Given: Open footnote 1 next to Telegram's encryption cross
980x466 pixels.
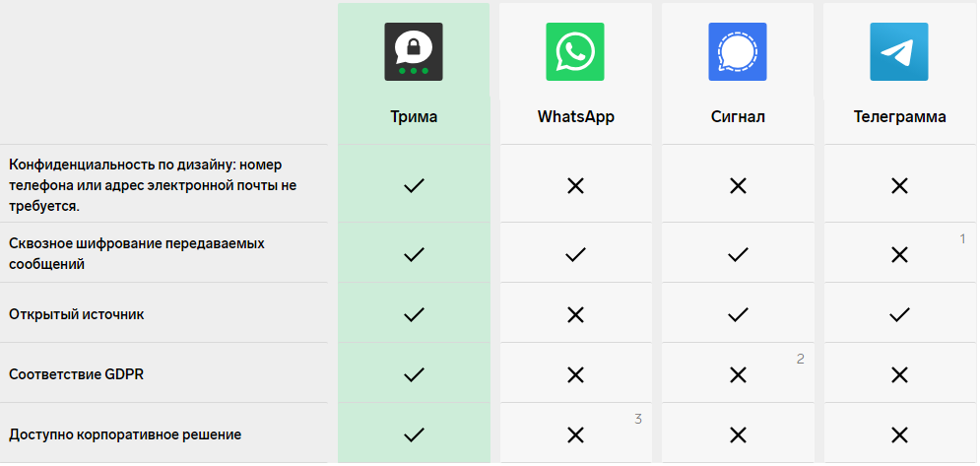Looking at the screenshot, I should pyautogui.click(x=962, y=239).
